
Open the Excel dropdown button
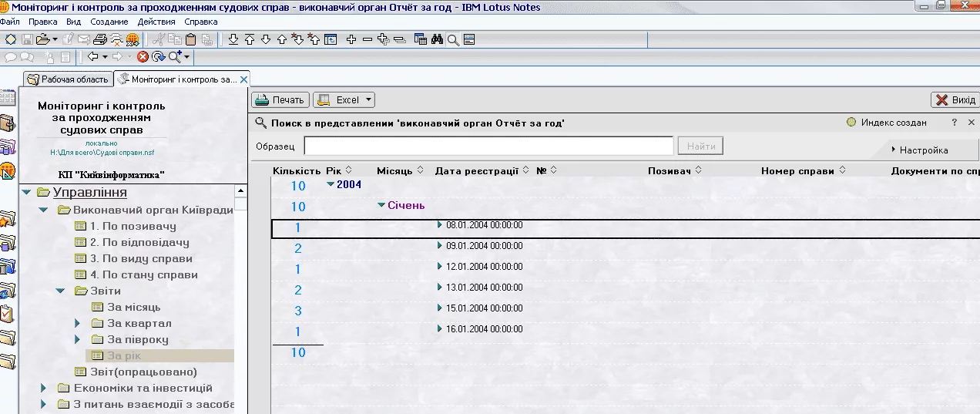click(x=344, y=99)
